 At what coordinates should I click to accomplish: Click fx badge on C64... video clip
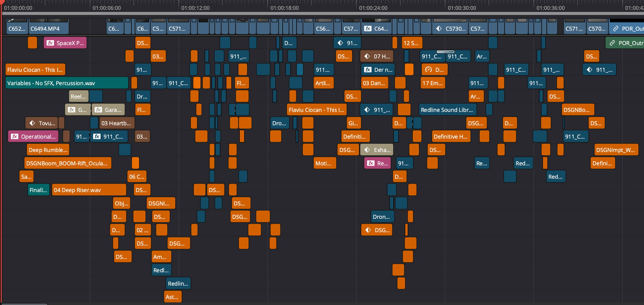click(368, 29)
